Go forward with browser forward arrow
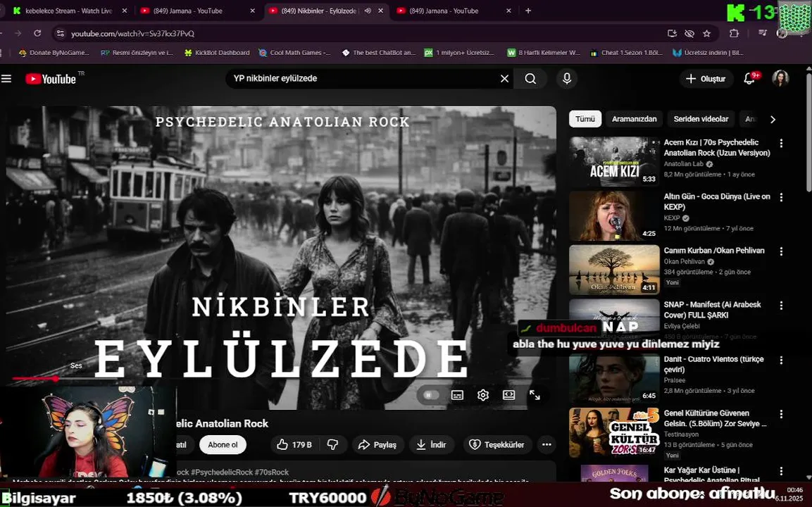Image resolution: width=812 pixels, height=507 pixels. click(18, 34)
